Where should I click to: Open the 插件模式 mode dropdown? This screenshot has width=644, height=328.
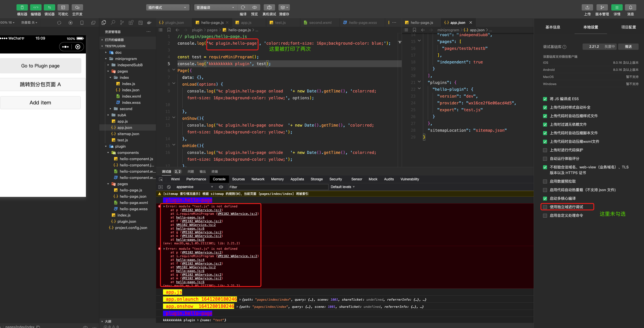point(167,7)
